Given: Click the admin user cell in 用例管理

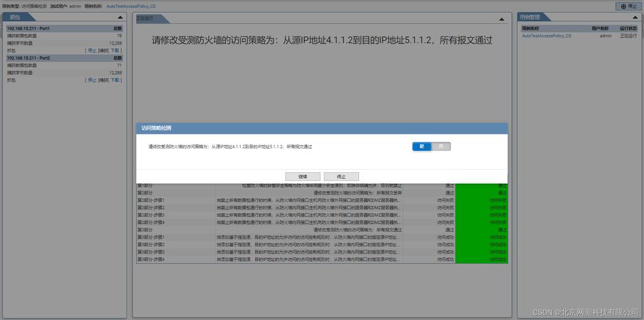Looking at the screenshot, I should click(x=606, y=36).
